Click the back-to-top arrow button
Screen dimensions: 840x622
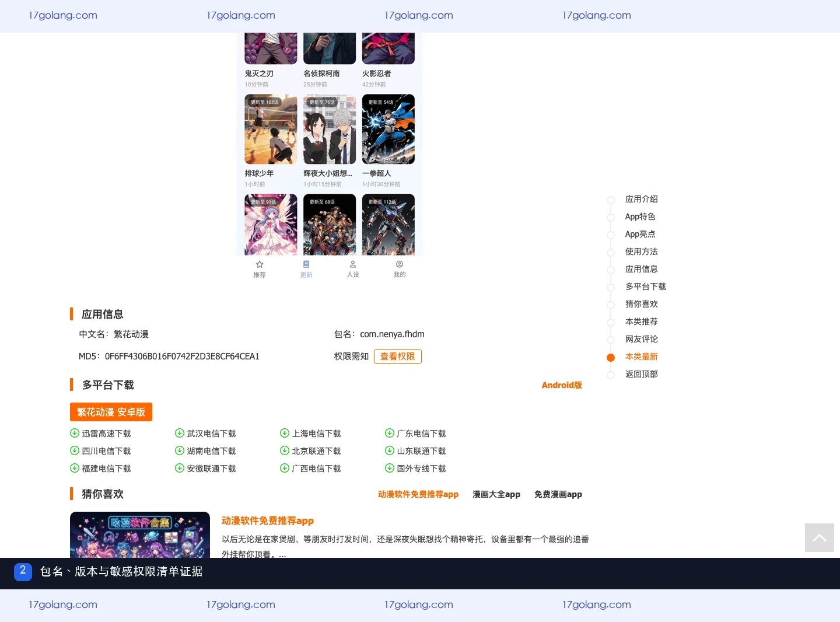[x=820, y=537]
